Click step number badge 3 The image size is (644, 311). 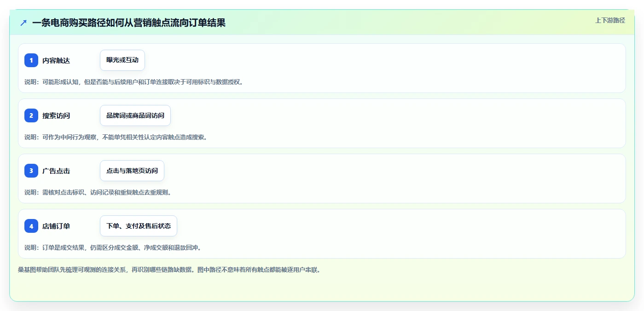coord(31,171)
